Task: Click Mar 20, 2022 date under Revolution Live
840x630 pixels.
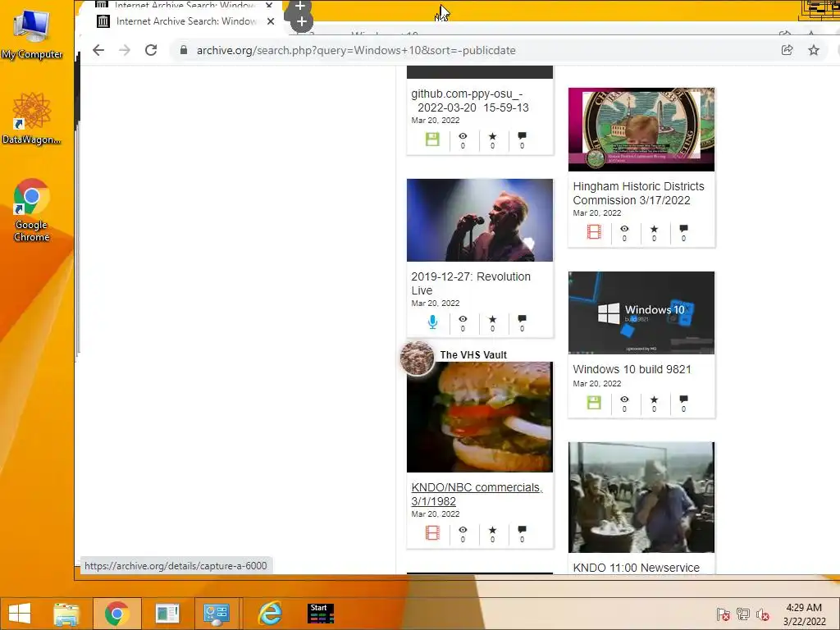Action: [435, 304]
